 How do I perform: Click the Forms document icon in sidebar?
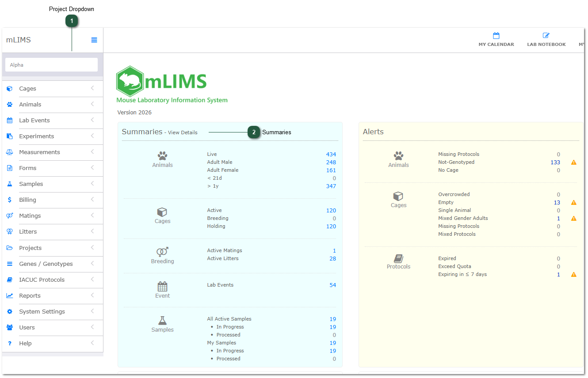tap(10, 168)
